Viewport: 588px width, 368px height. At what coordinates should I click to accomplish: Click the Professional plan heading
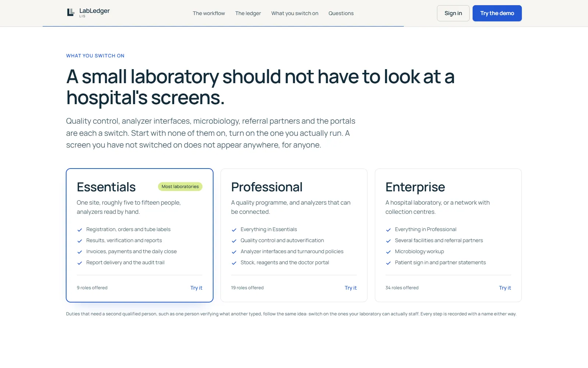(x=267, y=187)
